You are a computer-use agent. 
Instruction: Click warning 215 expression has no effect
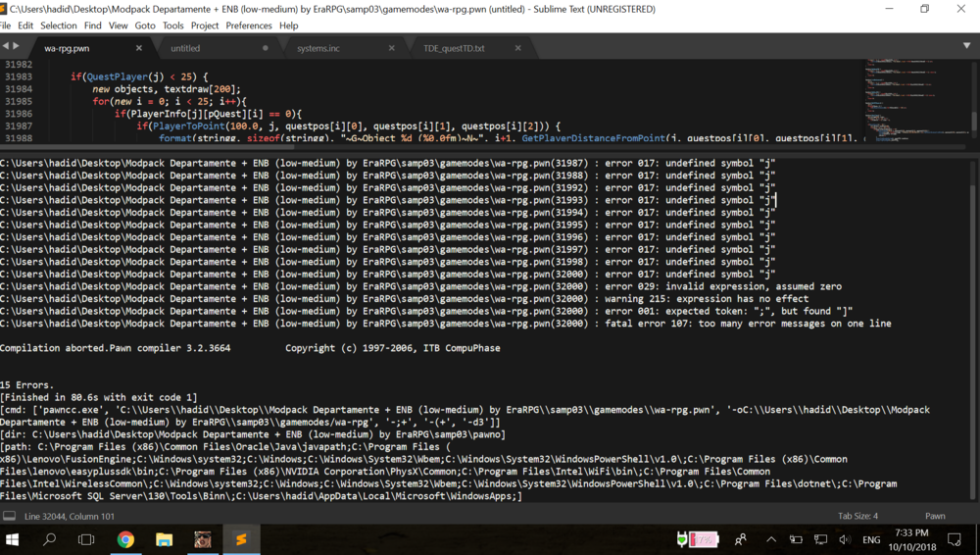[405, 298]
